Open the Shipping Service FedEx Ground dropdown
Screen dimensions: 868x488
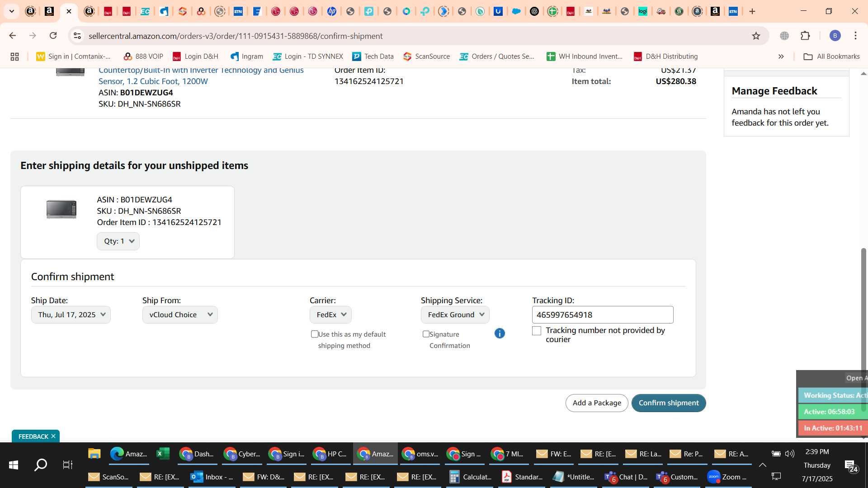455,314
